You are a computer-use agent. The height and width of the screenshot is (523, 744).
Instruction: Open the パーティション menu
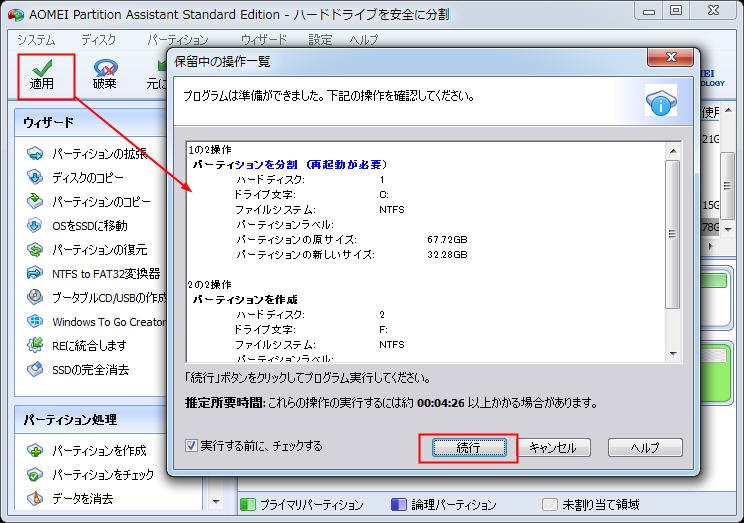(x=177, y=40)
